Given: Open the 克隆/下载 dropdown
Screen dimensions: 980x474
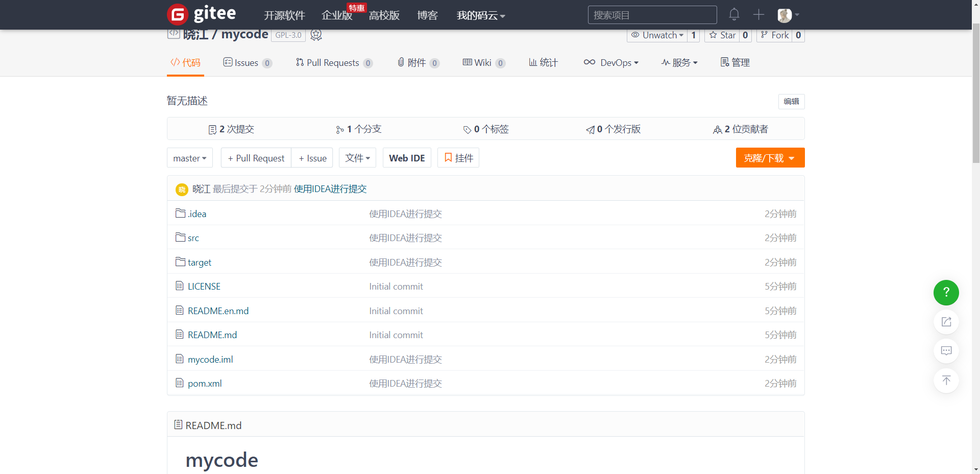Looking at the screenshot, I should (x=770, y=158).
